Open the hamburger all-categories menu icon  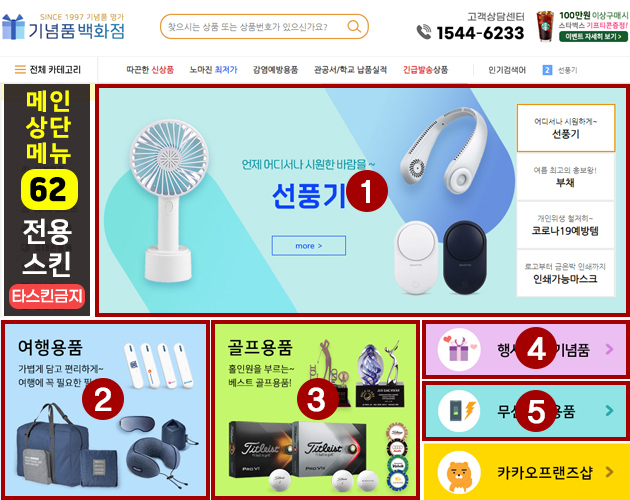(x=20, y=70)
